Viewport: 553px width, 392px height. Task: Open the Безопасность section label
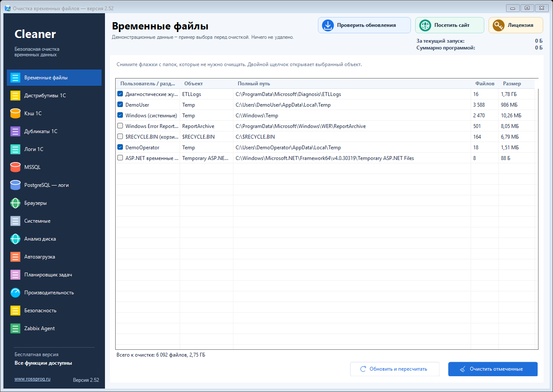[x=41, y=311]
